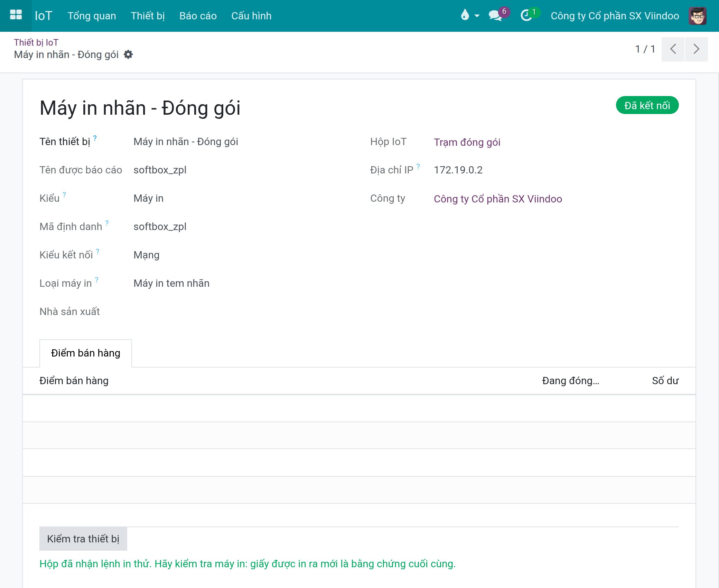Image resolution: width=719 pixels, height=588 pixels.
Task: Show help tooltip for Kiểu kết nối
Action: 98,252
